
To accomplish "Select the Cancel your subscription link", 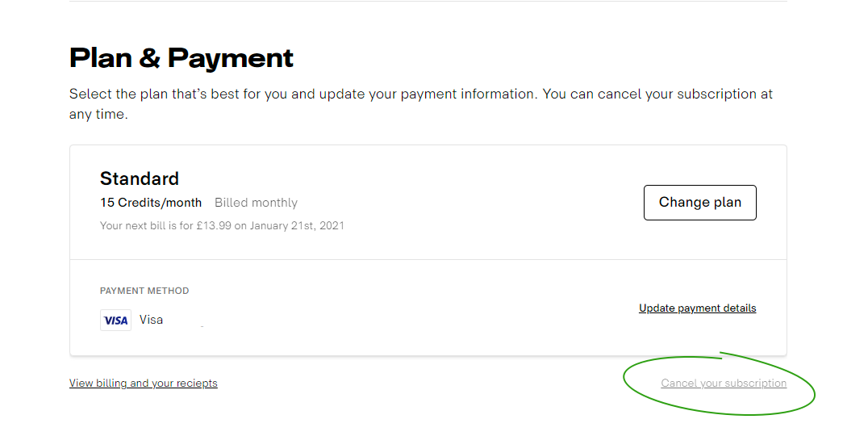I will 724,383.
